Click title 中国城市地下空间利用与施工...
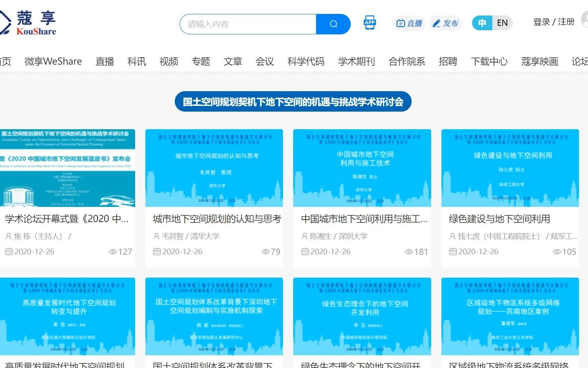This screenshot has height=368, width=588. (364, 219)
